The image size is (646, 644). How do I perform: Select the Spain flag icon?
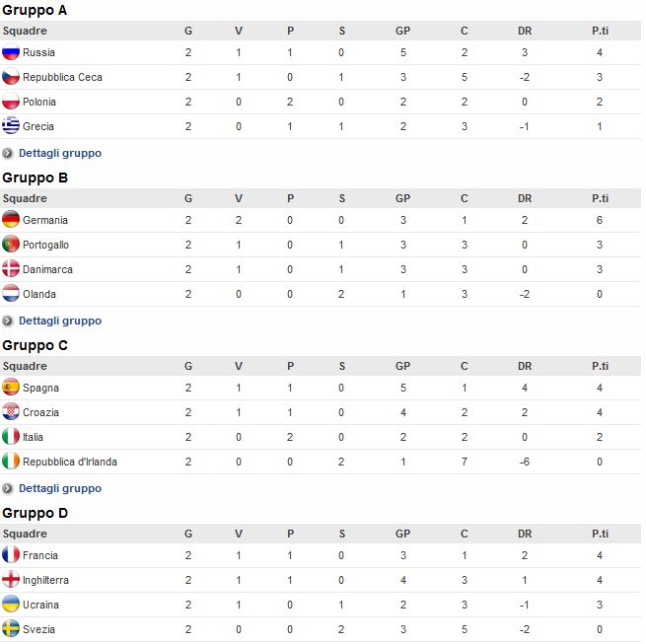pyautogui.click(x=11, y=387)
